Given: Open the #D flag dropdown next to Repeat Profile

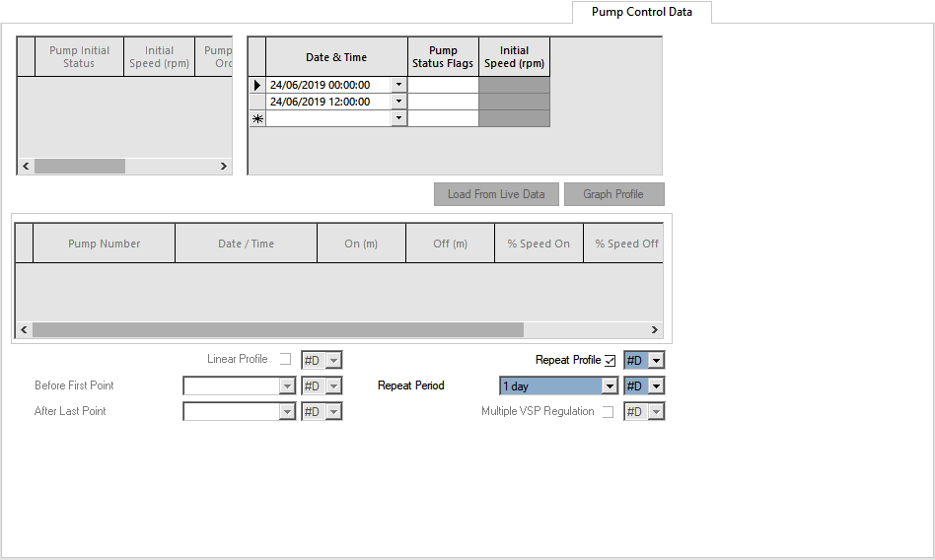Looking at the screenshot, I should click(656, 360).
